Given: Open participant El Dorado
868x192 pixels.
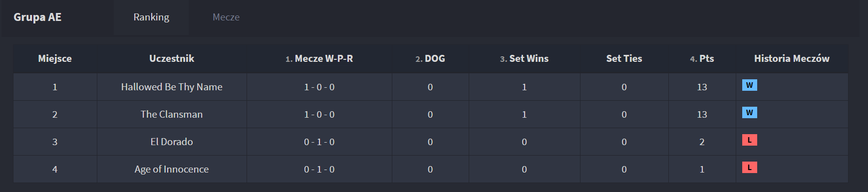Looking at the screenshot, I should [x=172, y=142].
